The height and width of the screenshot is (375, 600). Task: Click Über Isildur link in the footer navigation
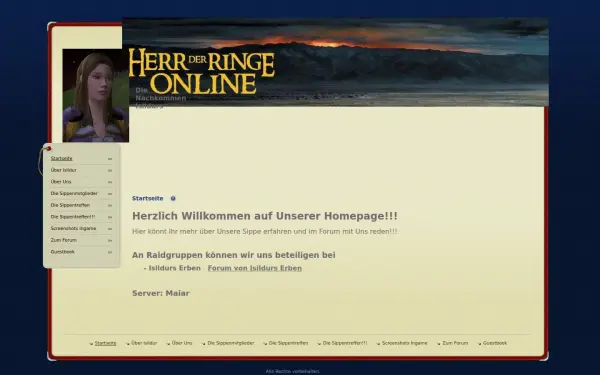(x=144, y=343)
